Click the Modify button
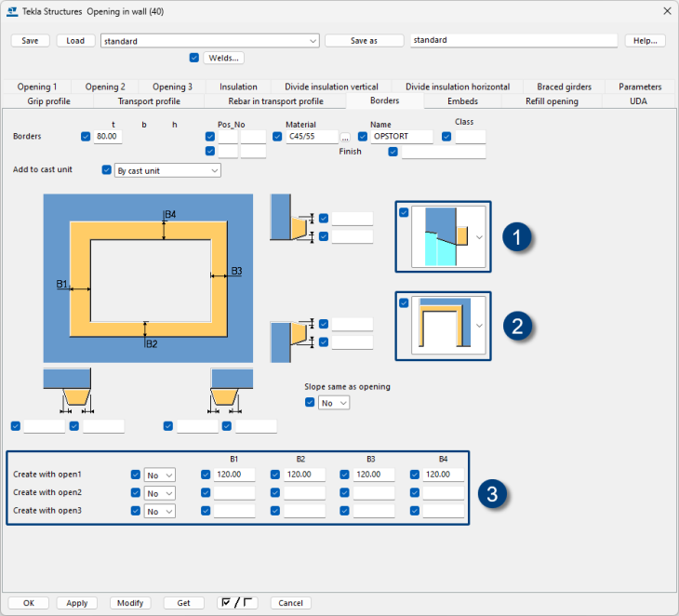This screenshot has width=679, height=616. pyautogui.click(x=130, y=603)
